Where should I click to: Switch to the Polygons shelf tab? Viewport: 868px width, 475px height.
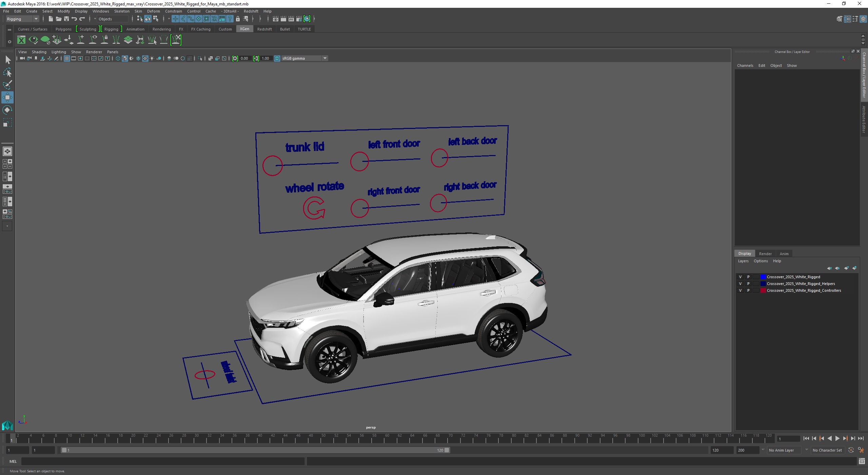pos(63,29)
